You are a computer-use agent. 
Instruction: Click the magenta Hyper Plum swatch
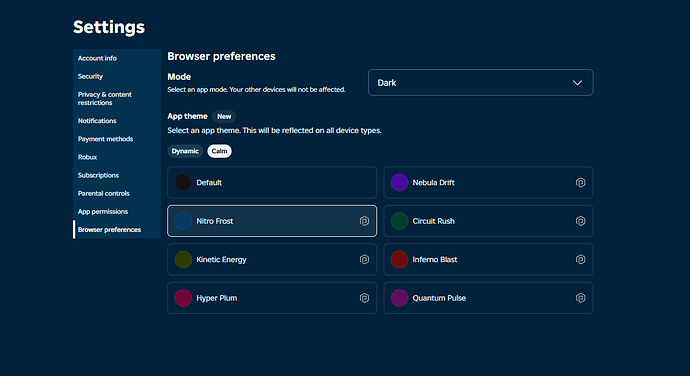pos(183,298)
